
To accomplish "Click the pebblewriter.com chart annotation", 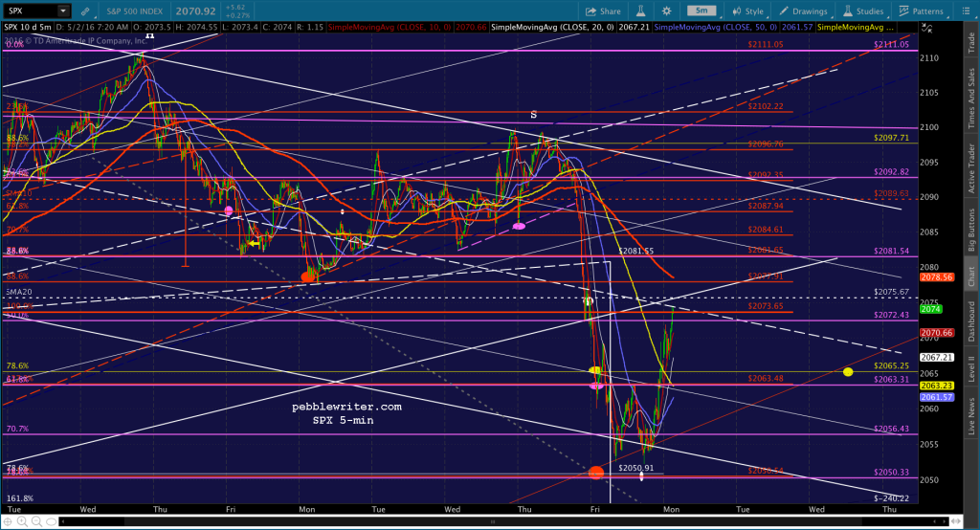I will [346, 407].
